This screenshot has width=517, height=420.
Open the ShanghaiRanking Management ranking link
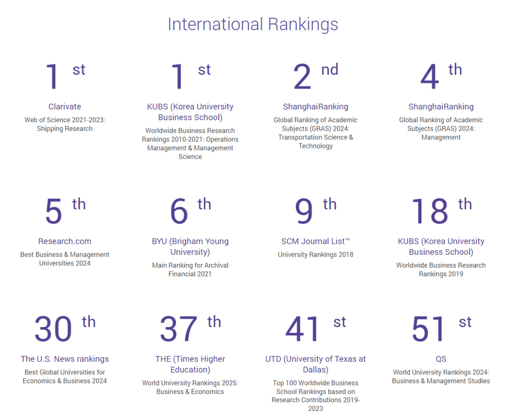pos(441,107)
